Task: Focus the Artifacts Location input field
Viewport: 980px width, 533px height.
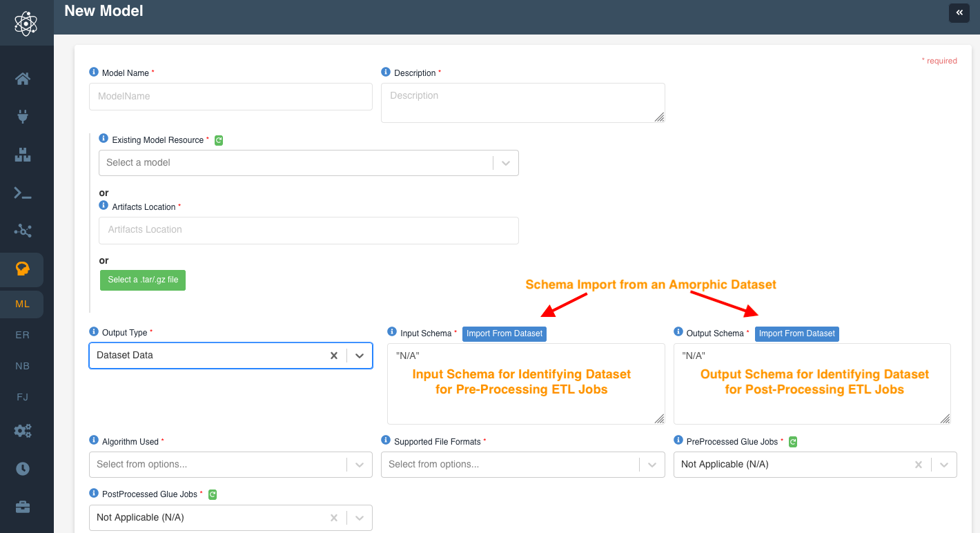Action: click(x=308, y=230)
